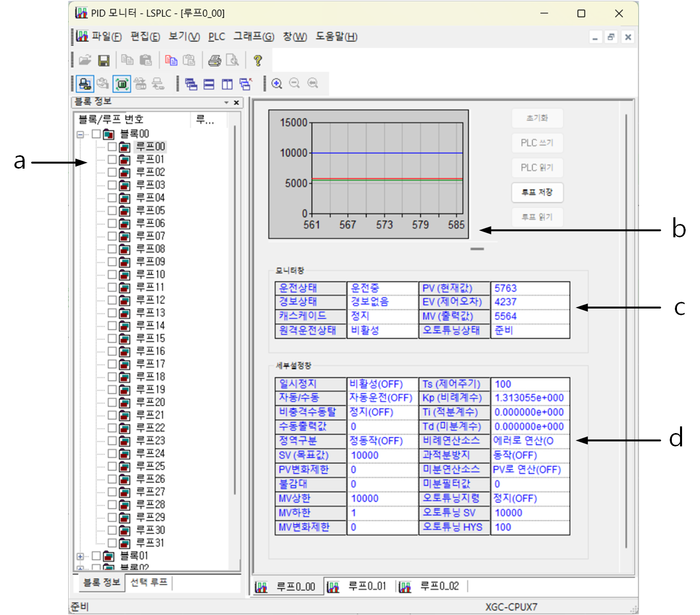This screenshot has height=615, width=700.
Task: Click the 초기화 button
Action: coord(537,118)
